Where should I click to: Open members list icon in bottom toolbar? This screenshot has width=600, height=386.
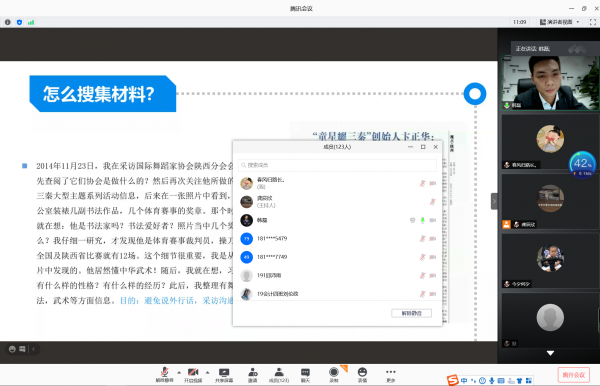[x=279, y=375]
